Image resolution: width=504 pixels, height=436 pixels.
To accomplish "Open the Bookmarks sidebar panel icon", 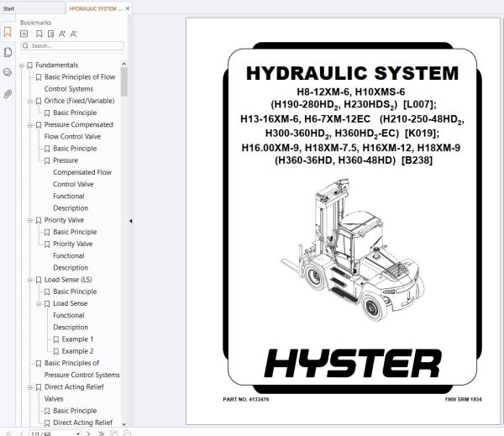I will tap(8, 32).
